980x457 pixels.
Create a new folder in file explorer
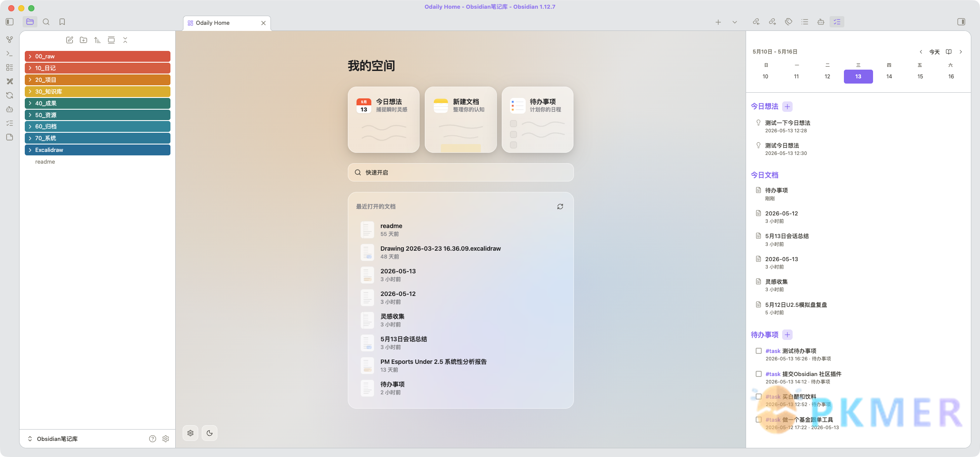click(83, 40)
